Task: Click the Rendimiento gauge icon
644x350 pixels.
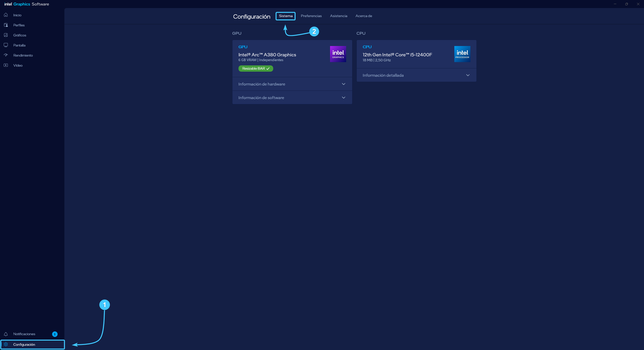Action: [6, 55]
